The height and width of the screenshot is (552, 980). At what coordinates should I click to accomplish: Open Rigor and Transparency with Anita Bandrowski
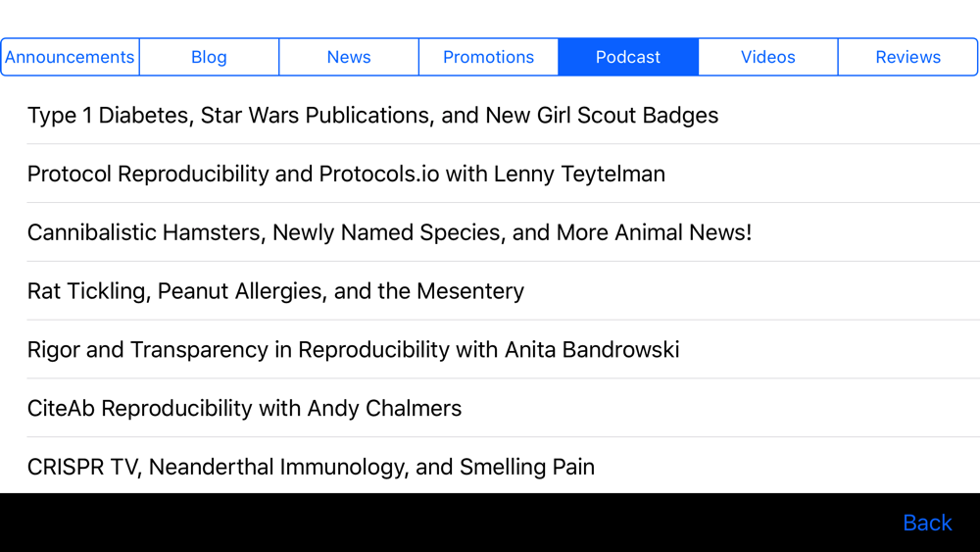353,350
